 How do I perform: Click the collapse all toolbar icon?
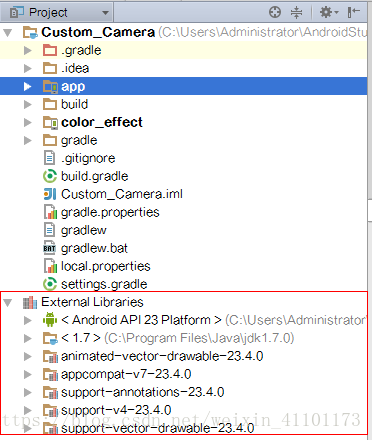pyautogui.click(x=296, y=12)
